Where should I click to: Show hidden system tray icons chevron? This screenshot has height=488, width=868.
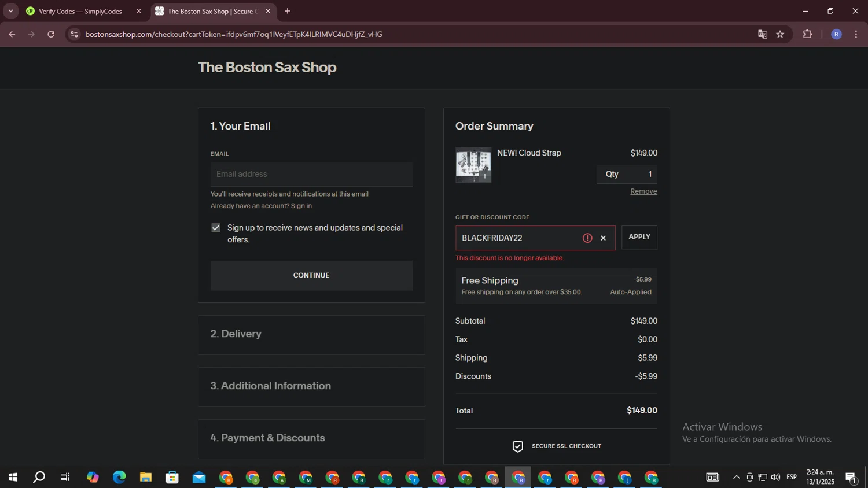pyautogui.click(x=736, y=478)
